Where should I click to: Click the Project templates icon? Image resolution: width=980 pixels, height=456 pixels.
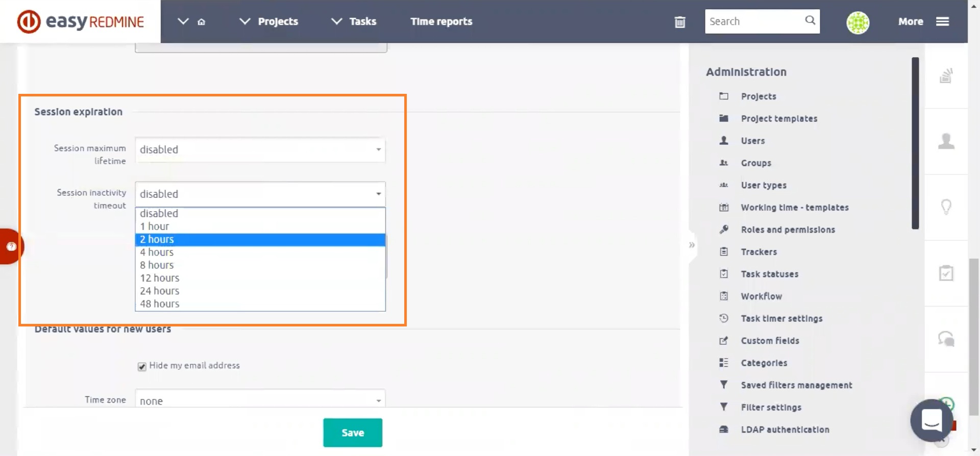coord(724,118)
